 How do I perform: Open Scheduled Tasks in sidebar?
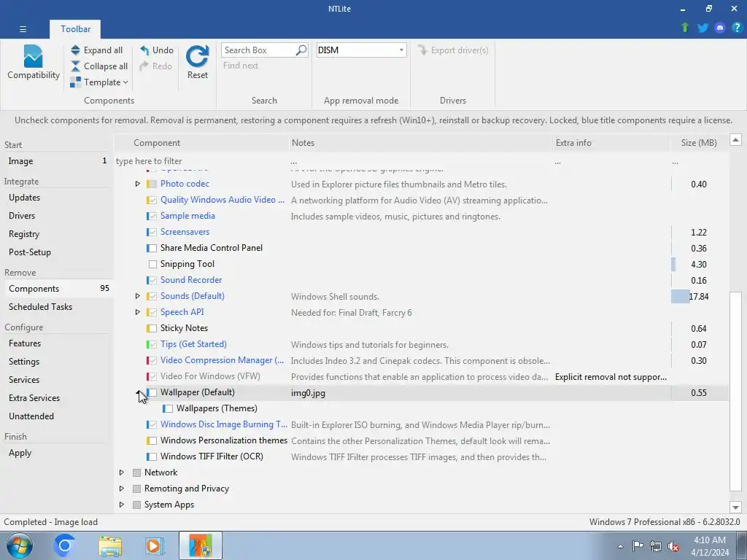point(57,307)
